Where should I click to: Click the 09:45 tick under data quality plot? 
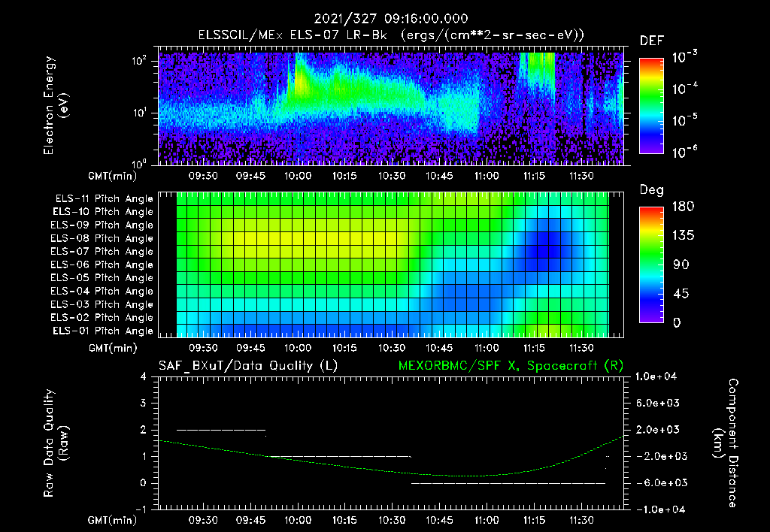click(x=250, y=520)
